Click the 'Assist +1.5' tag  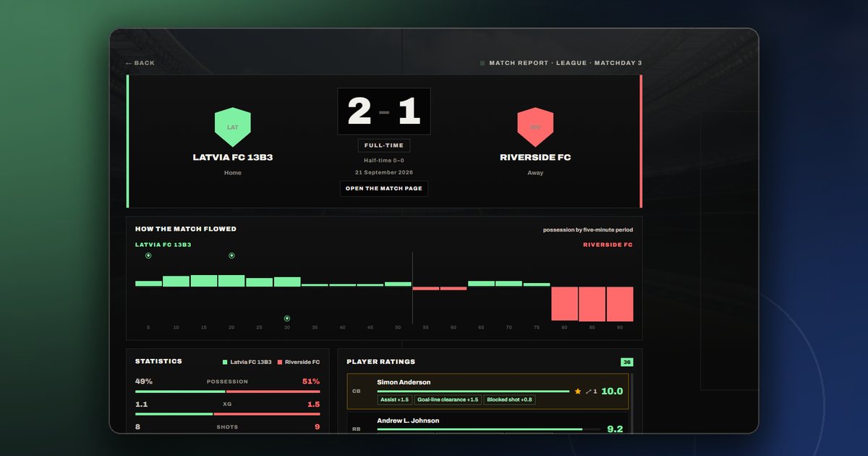coord(395,400)
